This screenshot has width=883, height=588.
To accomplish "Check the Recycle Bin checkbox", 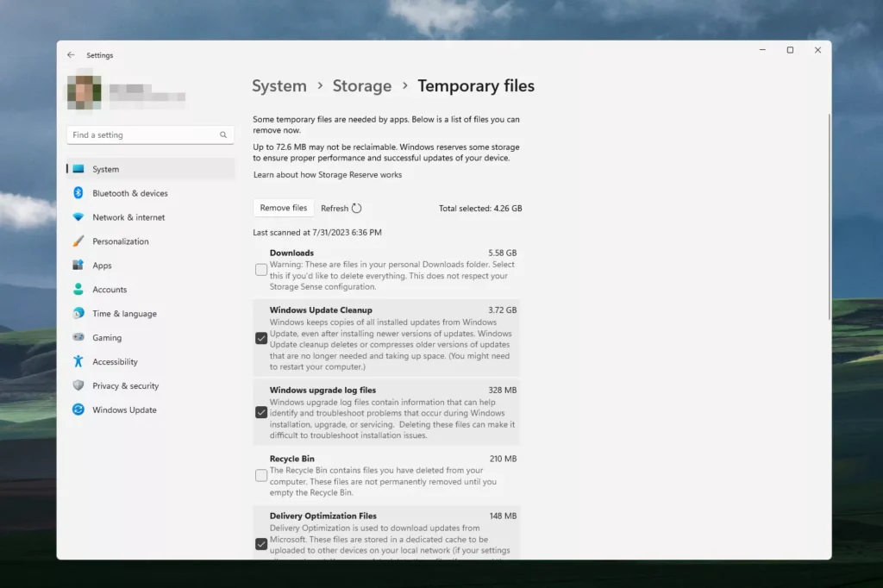I will click(261, 475).
